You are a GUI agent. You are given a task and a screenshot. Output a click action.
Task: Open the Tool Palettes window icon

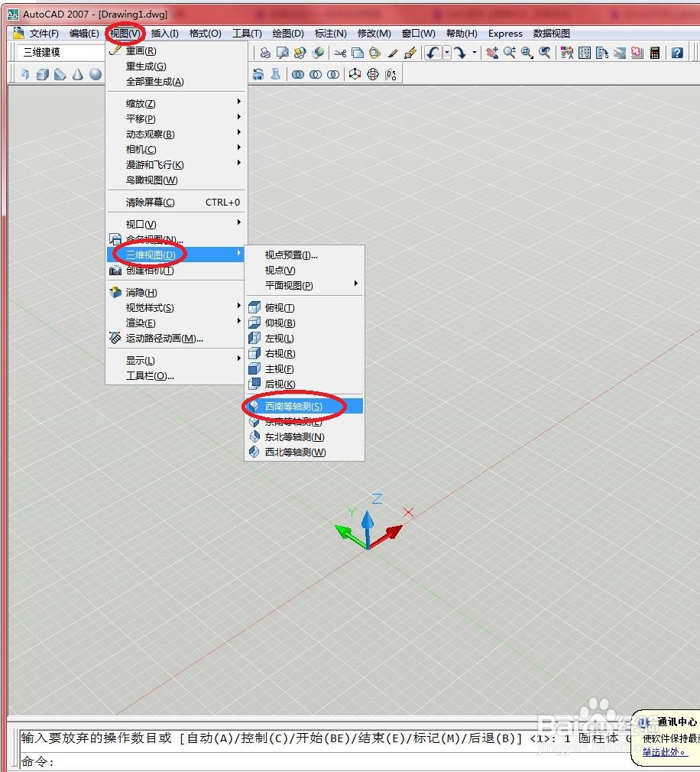(602, 53)
